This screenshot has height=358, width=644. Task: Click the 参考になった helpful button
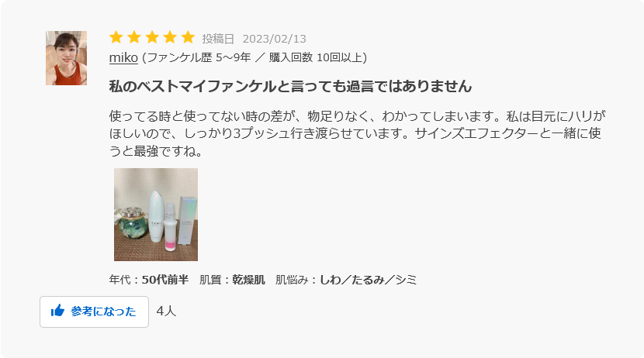[x=94, y=312]
